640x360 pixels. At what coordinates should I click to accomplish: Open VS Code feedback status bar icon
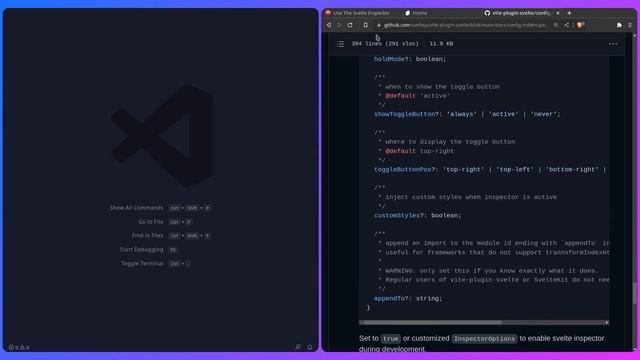coord(298,347)
